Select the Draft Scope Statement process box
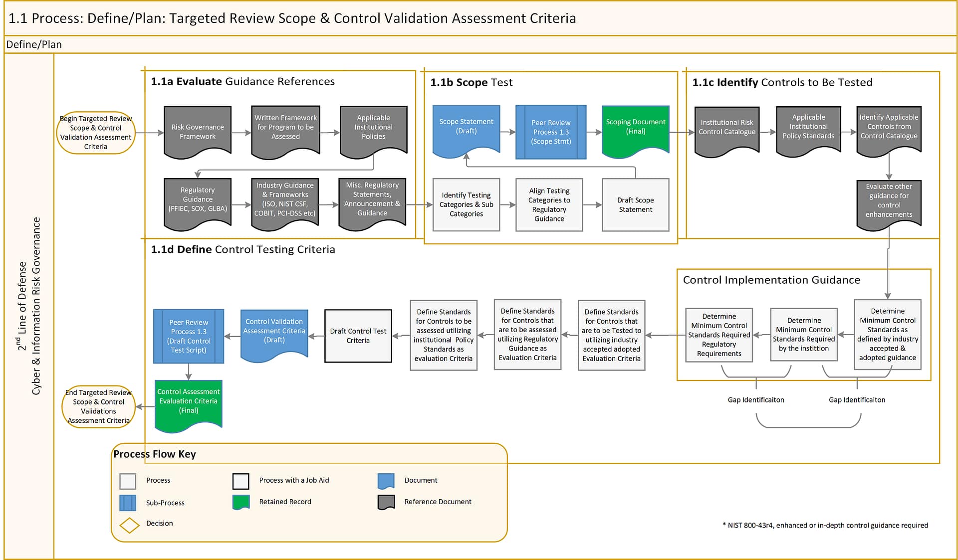The height and width of the screenshot is (560, 958). [635, 204]
